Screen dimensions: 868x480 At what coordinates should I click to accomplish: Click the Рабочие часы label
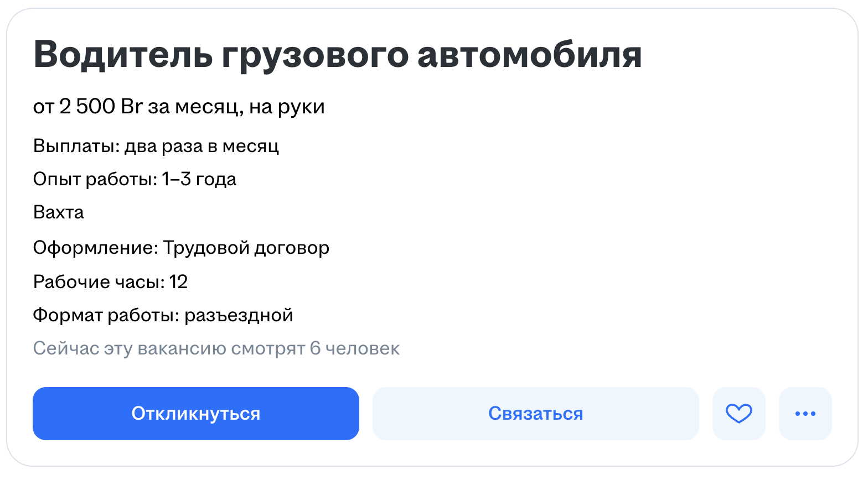[x=99, y=282]
